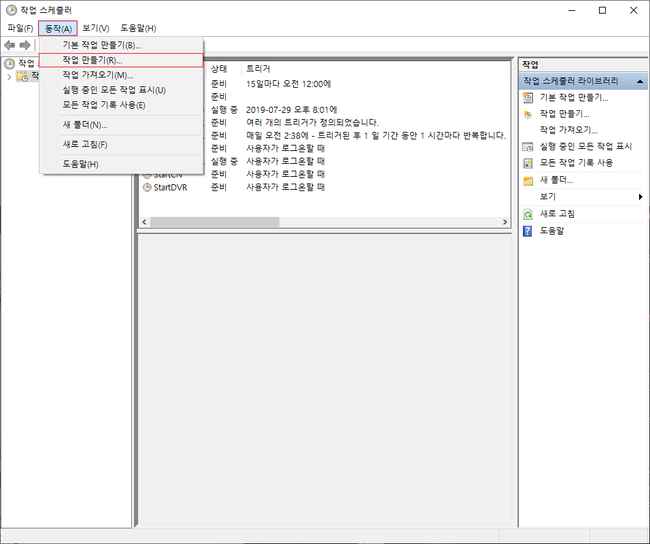Pick 작업 가져오기(M)... in the 동작 menu
Image resolution: width=650 pixels, height=544 pixels.
(97, 75)
